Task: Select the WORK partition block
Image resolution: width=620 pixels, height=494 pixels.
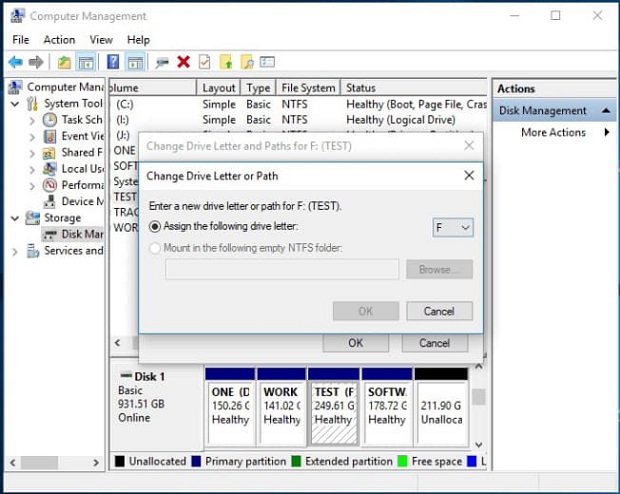Action: pos(282,407)
